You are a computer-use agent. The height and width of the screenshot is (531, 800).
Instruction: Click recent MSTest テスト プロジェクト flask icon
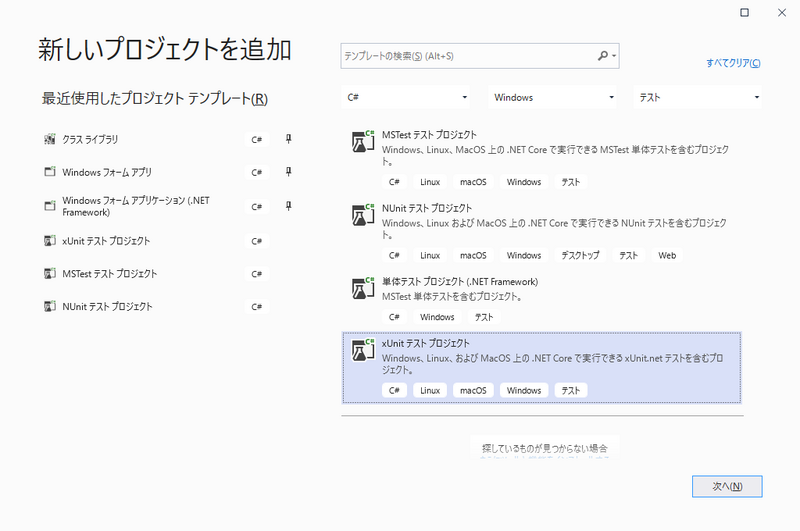[x=49, y=273]
